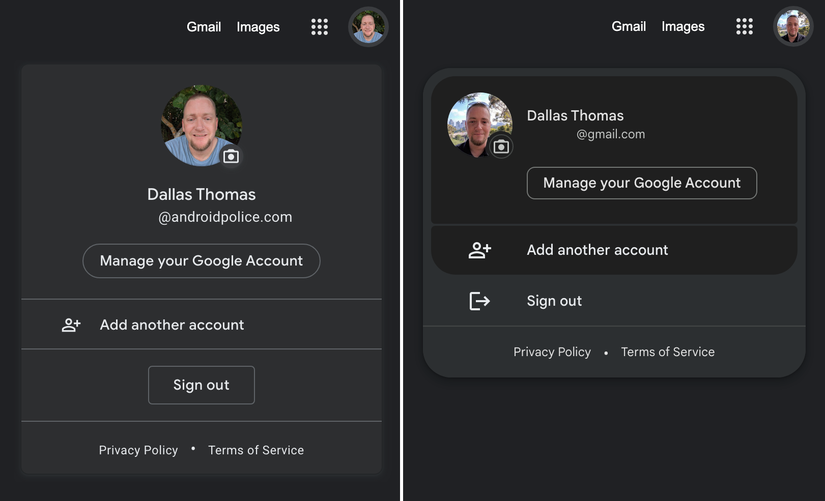Open Terms of Service in left panel
The width and height of the screenshot is (825, 501).
(x=256, y=450)
